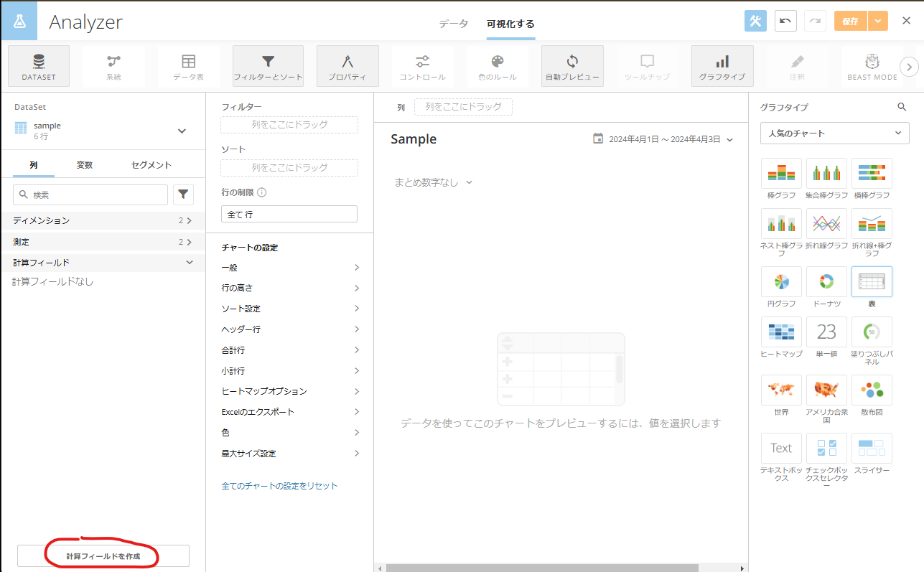924x572 pixels.
Task: Expand the ヒートマップオプション setting
Action: pos(290,391)
